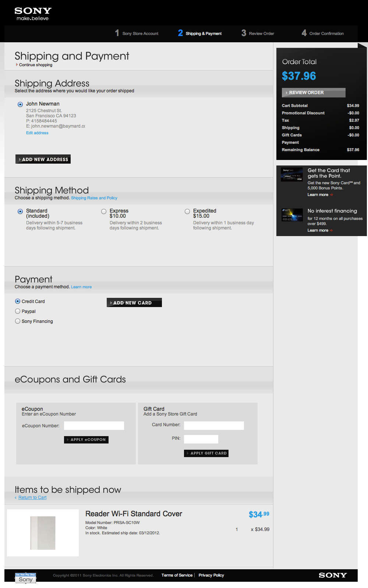This screenshot has height=588, width=368.
Task: Select the Cart Subtotal row label
Action: pos(295,106)
